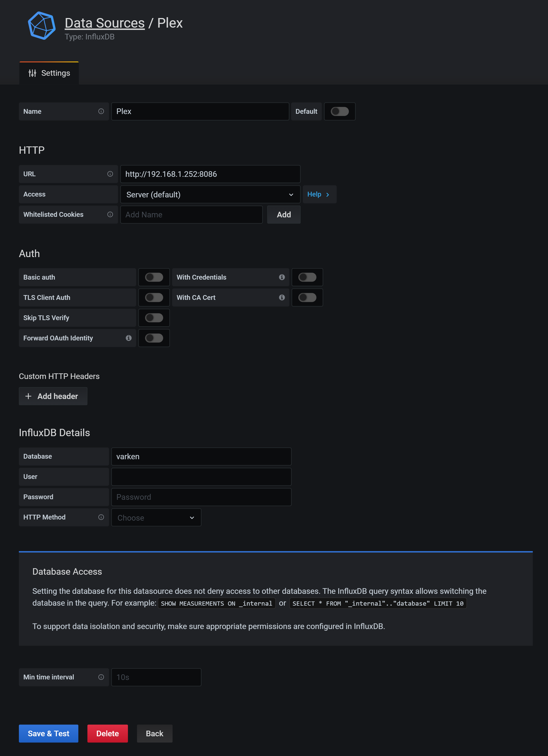Open the Access dropdown showing Server (default)
This screenshot has height=756, width=548.
(x=210, y=194)
